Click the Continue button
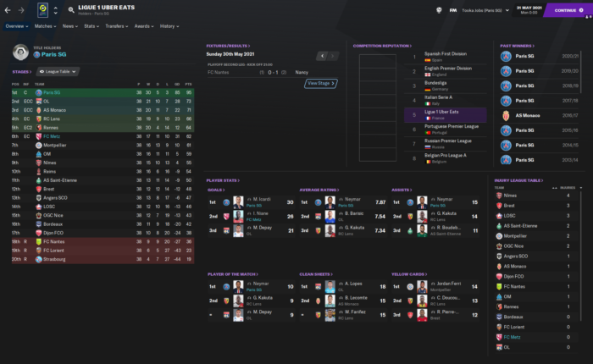593x364 pixels. pyautogui.click(x=568, y=10)
